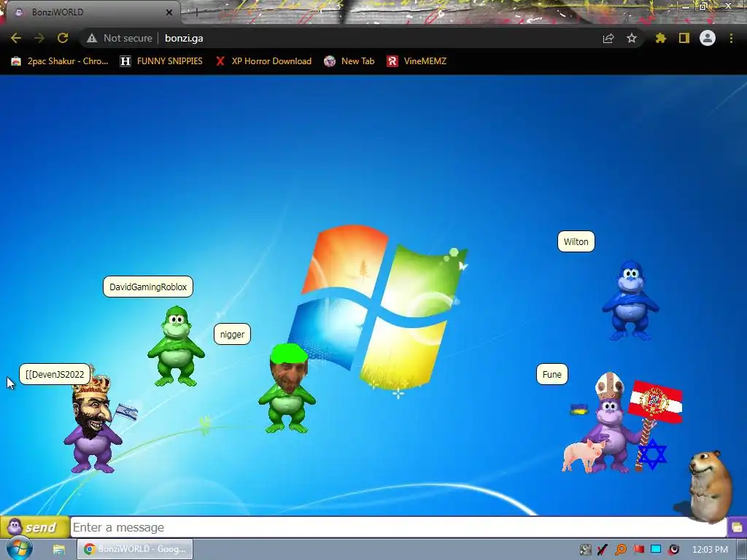The width and height of the screenshot is (747, 560).
Task: Close the BonziWORLD tab
Action: tap(169, 12)
